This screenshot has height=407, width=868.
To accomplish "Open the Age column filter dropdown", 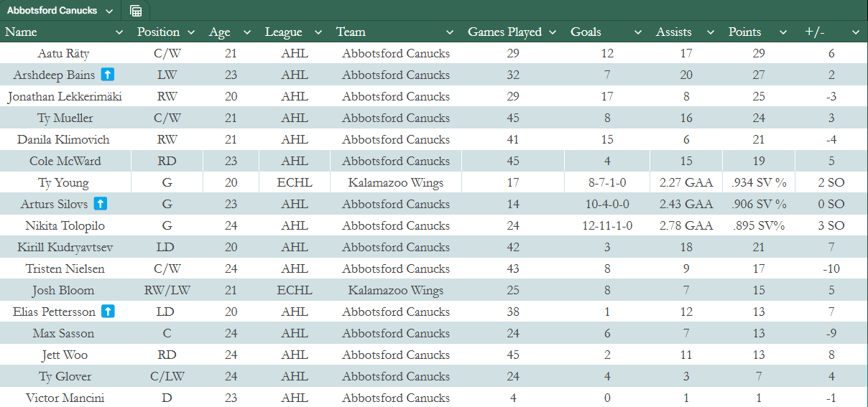I will click(x=247, y=32).
